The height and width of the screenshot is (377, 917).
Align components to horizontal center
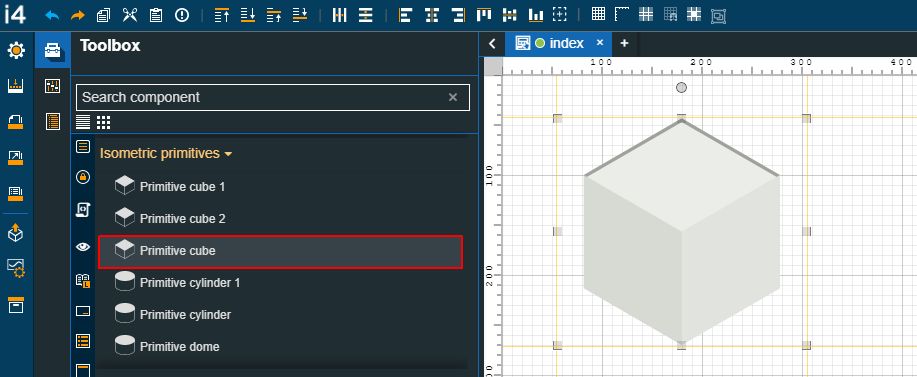click(x=432, y=15)
